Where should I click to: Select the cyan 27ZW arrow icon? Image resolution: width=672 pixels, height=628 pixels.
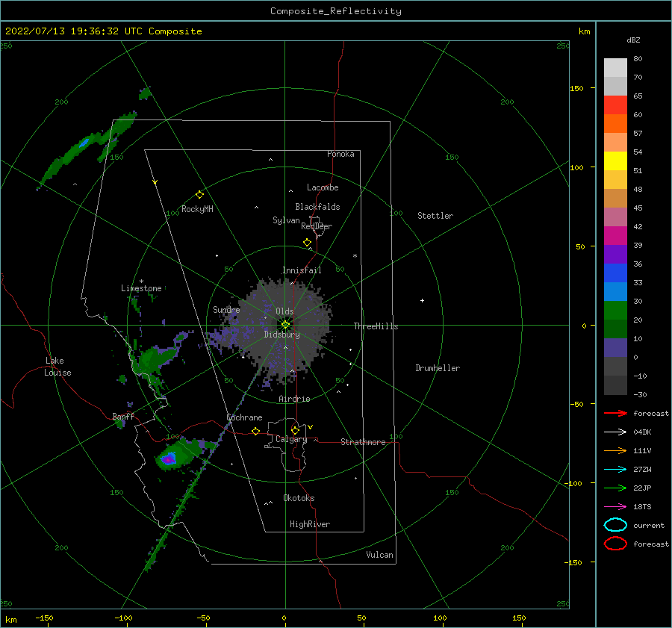coord(615,470)
